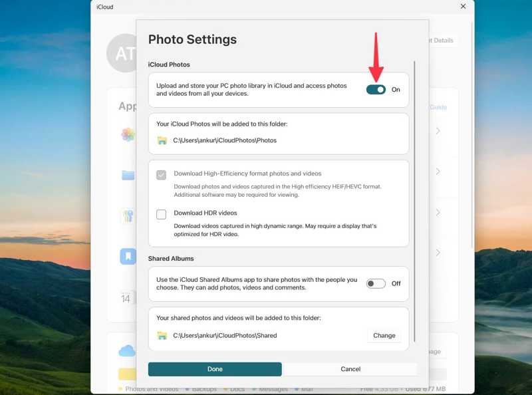This screenshot has width=532, height=395.
Task: Click the folder icon beside the Photos path
Action: point(162,139)
